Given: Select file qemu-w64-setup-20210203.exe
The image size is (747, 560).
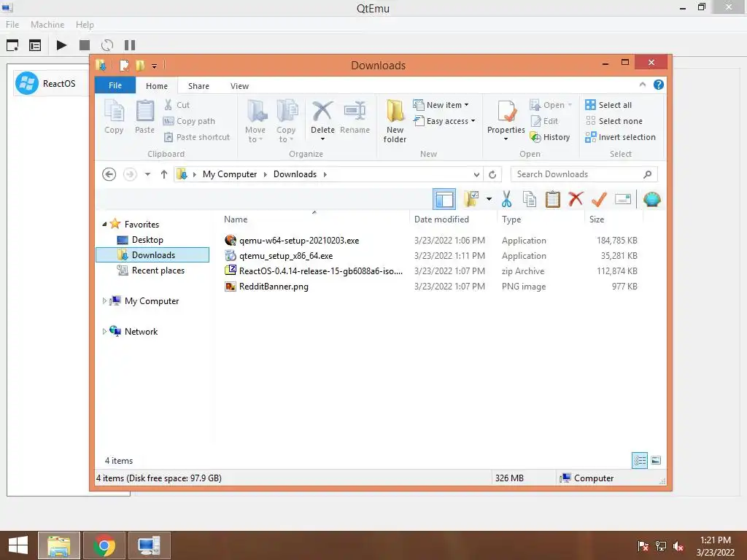Looking at the screenshot, I should [298, 241].
